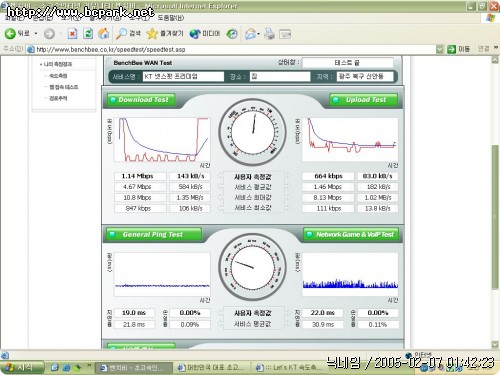Stop page loading with the red X icon
This screenshot has height=375, width=500.
point(72,33)
